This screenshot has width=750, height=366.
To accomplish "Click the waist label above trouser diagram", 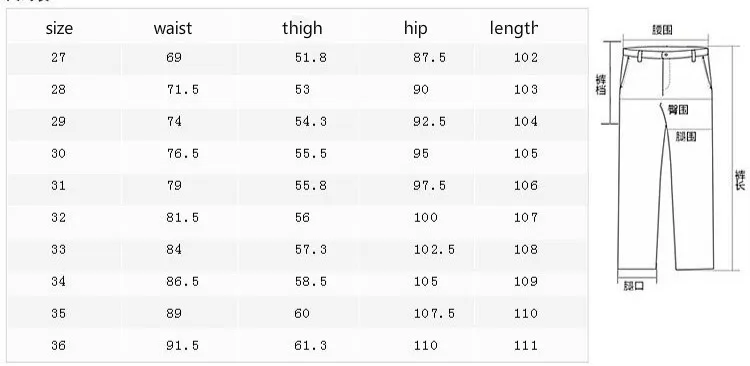I will click(x=662, y=30).
